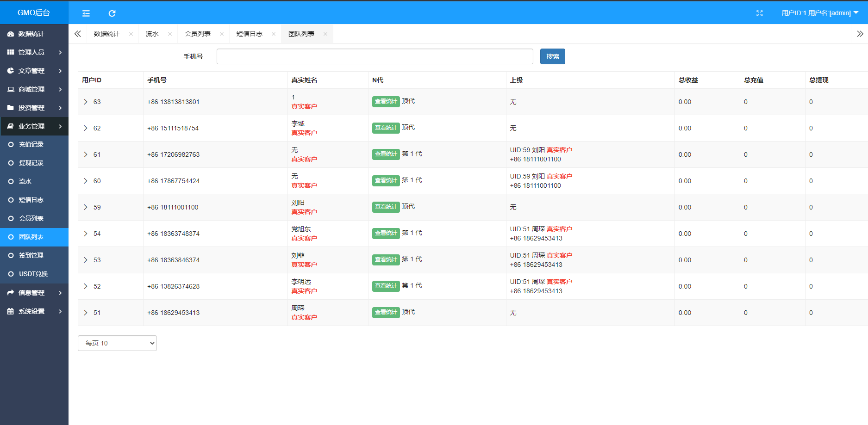Expand row for user ID 63
This screenshot has width=868, height=425.
86,102
